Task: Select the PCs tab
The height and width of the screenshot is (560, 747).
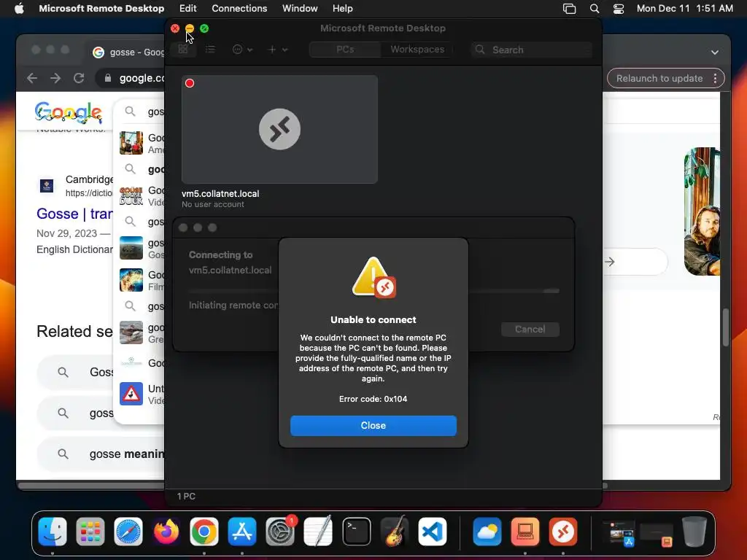Action: point(345,50)
